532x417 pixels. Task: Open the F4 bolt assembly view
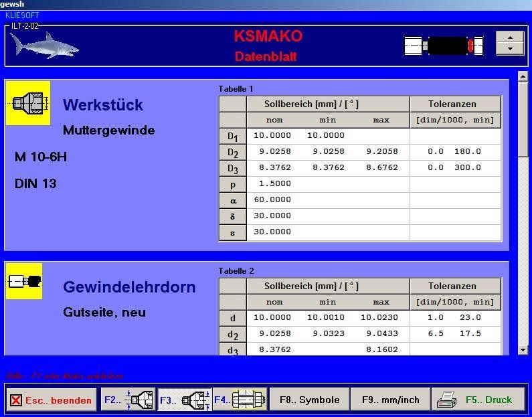(240, 400)
